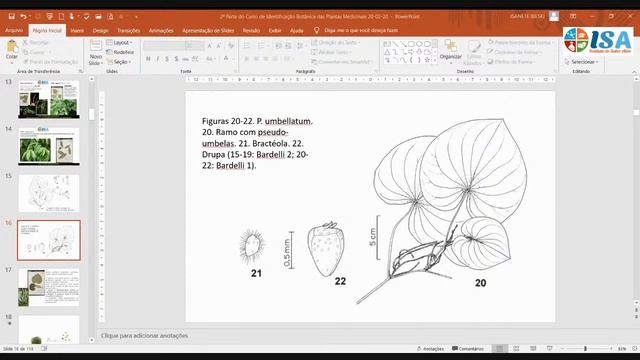Toggle text shadow S formatting
The width and height of the screenshot is (640, 360).
[x=176, y=59]
